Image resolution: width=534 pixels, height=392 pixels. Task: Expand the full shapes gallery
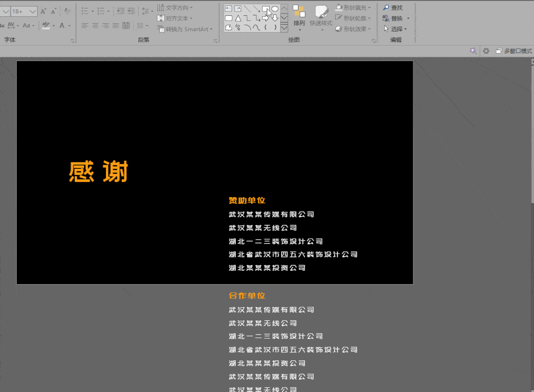pyautogui.click(x=284, y=28)
